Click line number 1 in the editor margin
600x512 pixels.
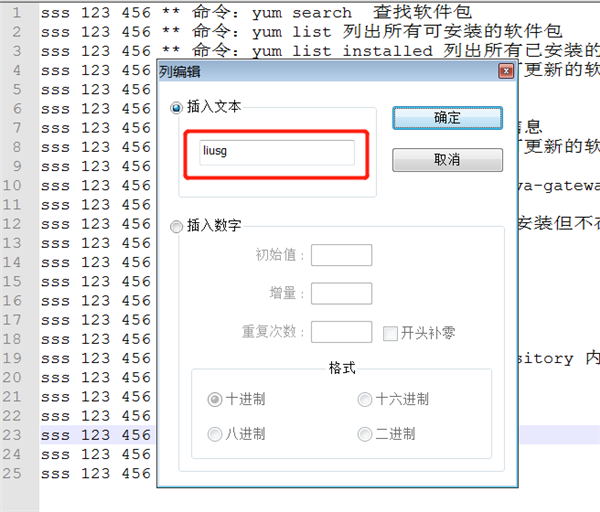[x=17, y=13]
